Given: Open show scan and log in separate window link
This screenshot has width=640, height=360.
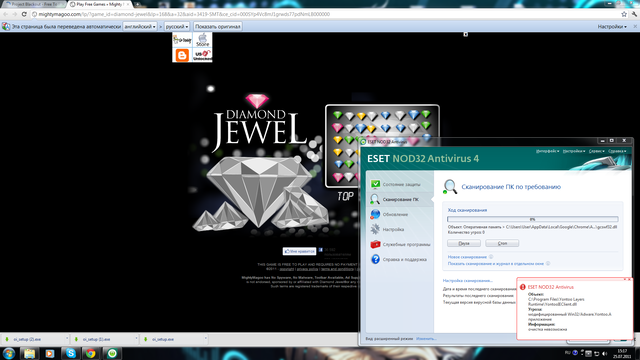Looking at the screenshot, I should point(496,264).
